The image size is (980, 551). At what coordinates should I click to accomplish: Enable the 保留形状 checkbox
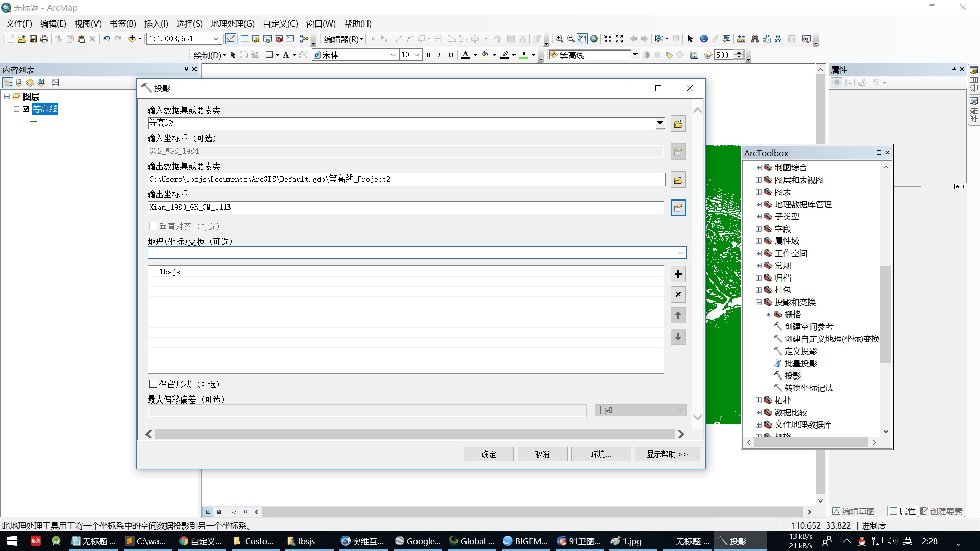point(153,384)
